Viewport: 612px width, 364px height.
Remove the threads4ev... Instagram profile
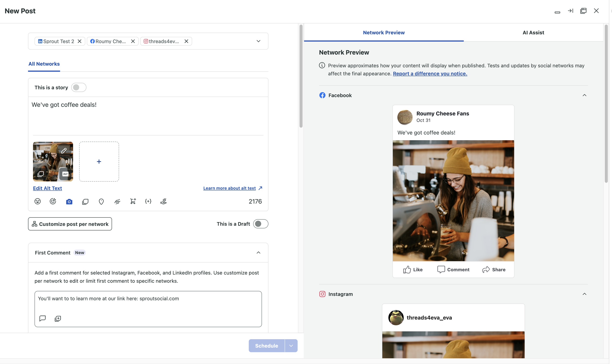pyautogui.click(x=186, y=41)
